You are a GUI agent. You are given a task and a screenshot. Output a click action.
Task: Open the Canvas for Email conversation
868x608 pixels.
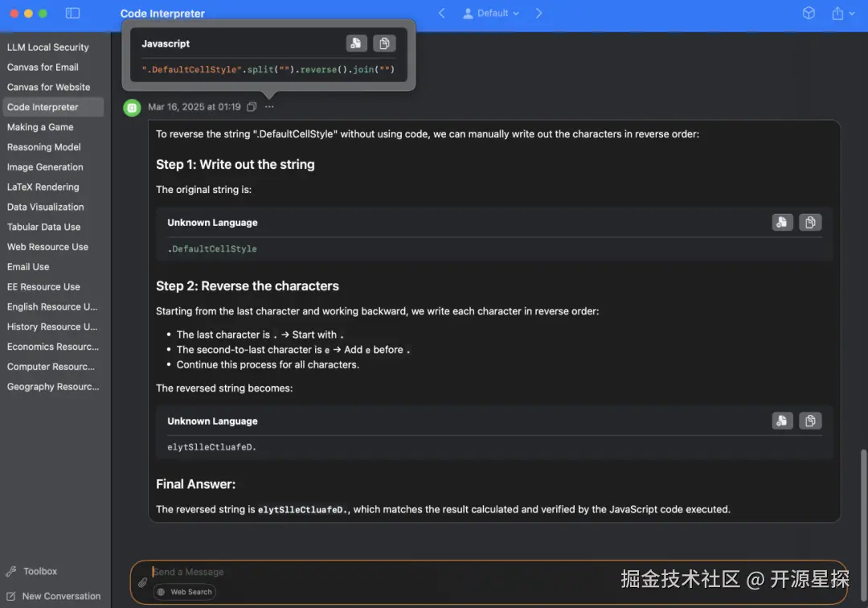pos(53,67)
